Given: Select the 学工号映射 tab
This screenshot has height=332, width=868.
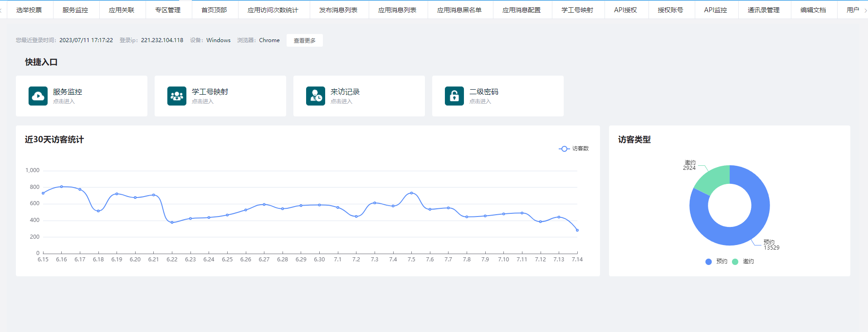Looking at the screenshot, I should click(577, 10).
